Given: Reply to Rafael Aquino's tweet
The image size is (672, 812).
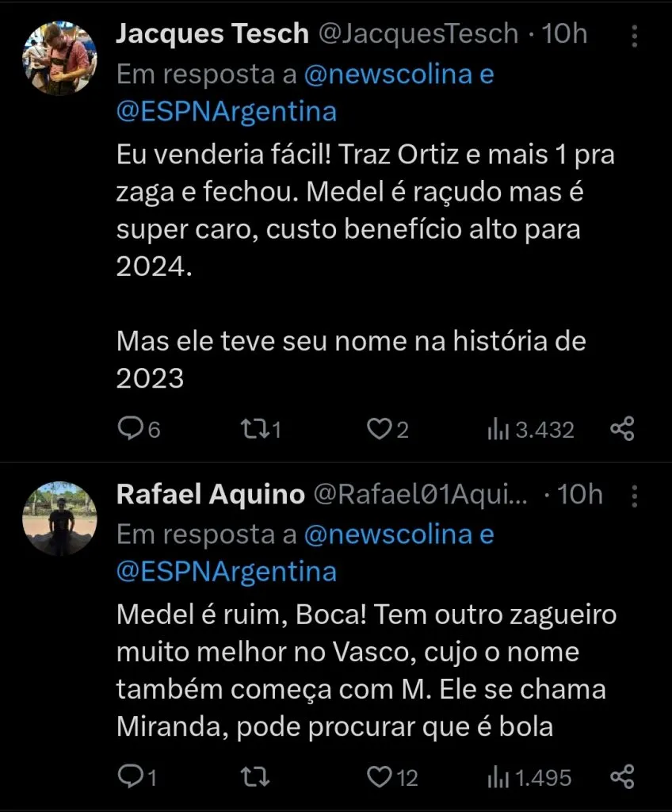Looking at the screenshot, I should point(128,777).
